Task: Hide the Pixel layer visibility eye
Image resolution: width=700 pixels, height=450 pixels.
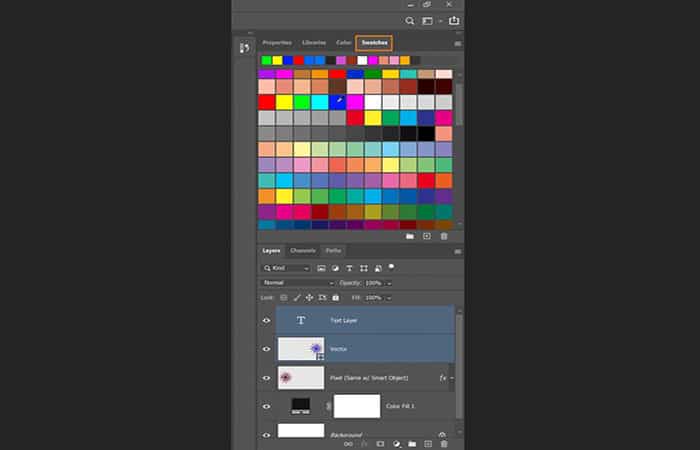Action: tap(266, 378)
